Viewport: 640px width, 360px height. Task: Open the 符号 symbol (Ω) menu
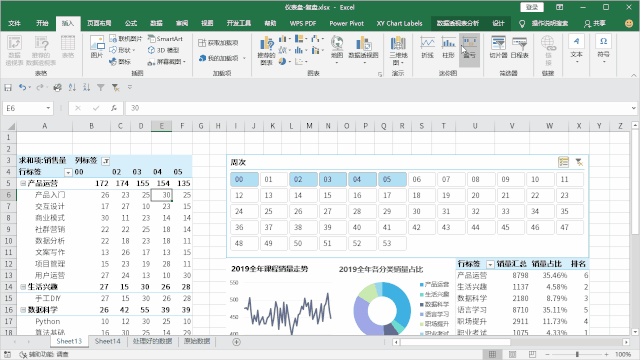coord(603,49)
